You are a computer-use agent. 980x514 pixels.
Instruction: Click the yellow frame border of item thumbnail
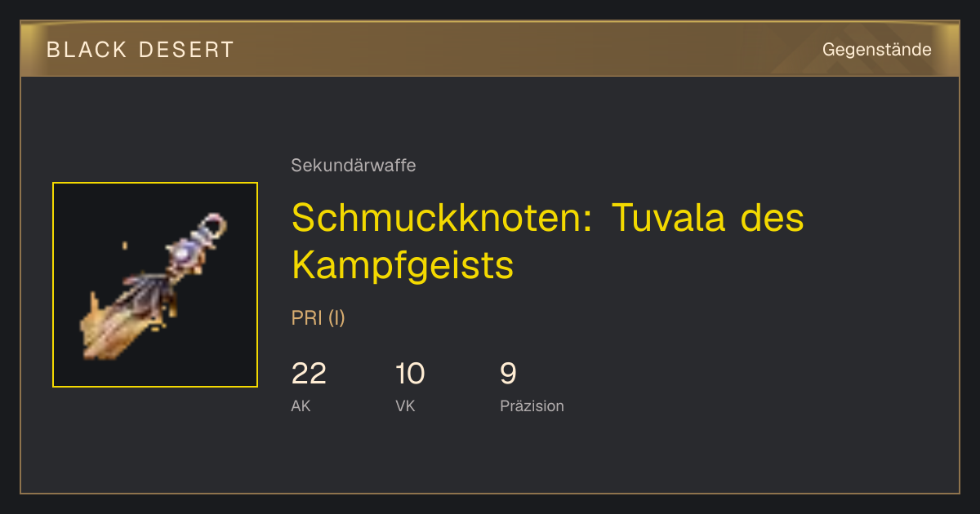155,183
